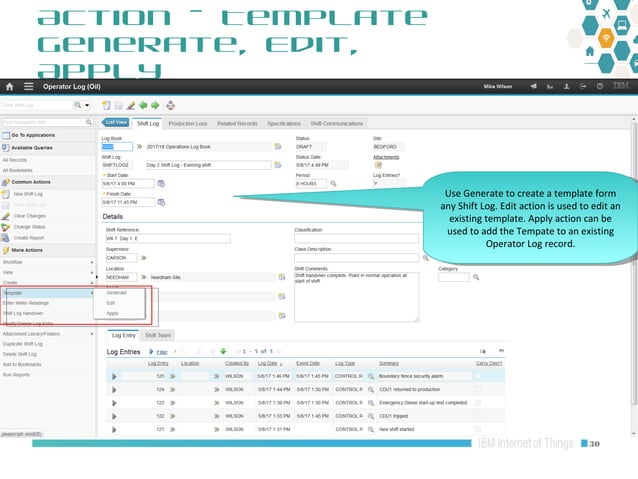Click the List View button

click(x=116, y=122)
